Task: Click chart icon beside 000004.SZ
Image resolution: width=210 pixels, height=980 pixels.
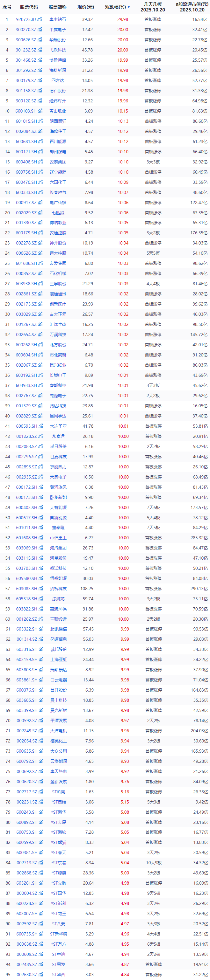Action: pos(40,893)
